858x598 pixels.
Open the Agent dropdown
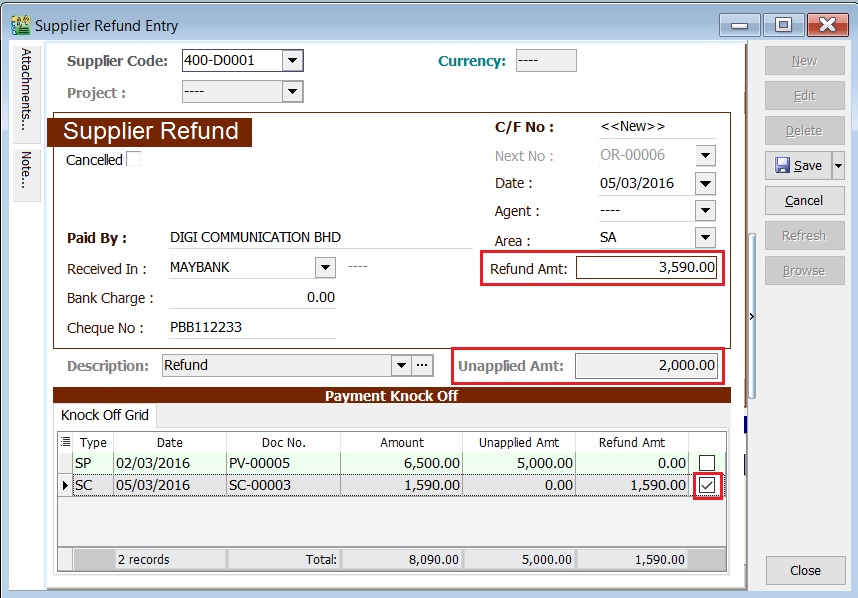click(x=705, y=211)
